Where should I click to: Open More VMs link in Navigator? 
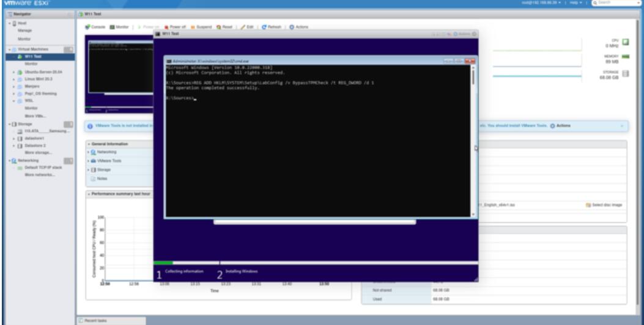tap(35, 116)
